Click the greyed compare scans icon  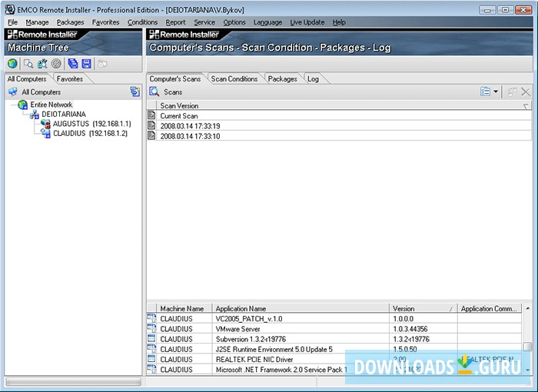click(513, 91)
